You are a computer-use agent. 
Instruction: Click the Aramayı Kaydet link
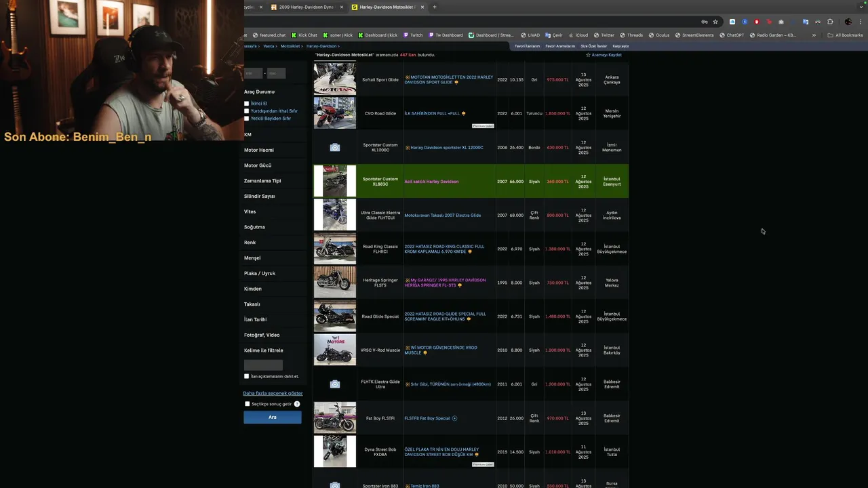pos(604,55)
